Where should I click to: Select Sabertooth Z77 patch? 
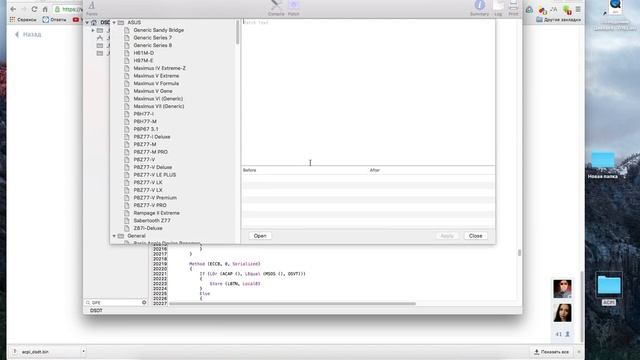(x=152, y=220)
